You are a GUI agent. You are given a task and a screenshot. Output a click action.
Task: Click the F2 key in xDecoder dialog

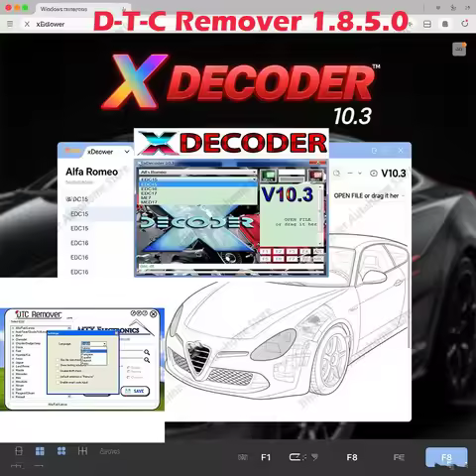(279, 252)
